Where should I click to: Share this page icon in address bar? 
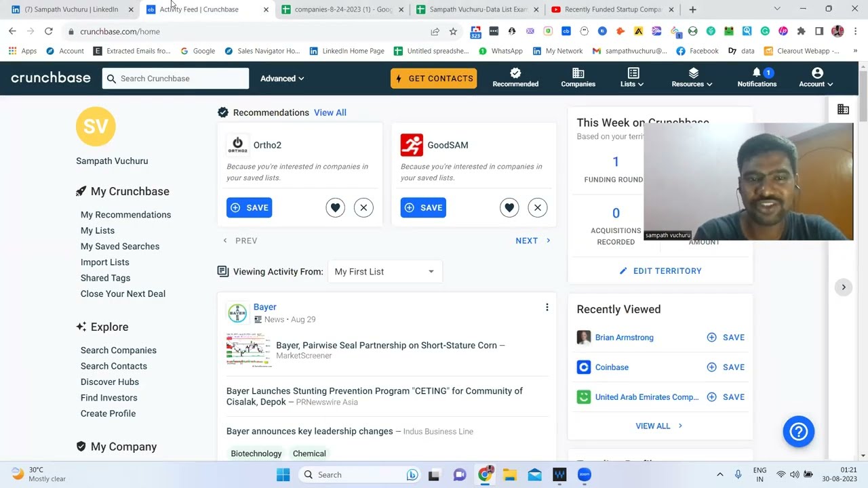pos(435,31)
